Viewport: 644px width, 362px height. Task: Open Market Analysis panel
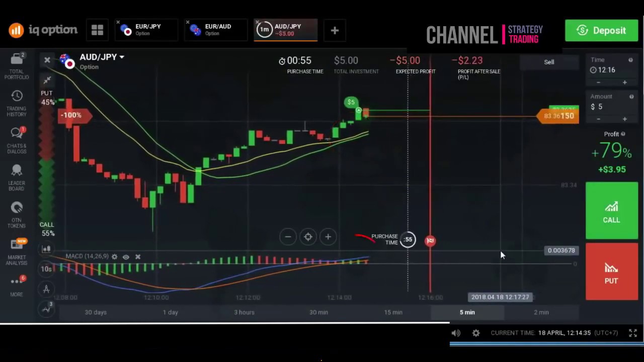click(17, 252)
